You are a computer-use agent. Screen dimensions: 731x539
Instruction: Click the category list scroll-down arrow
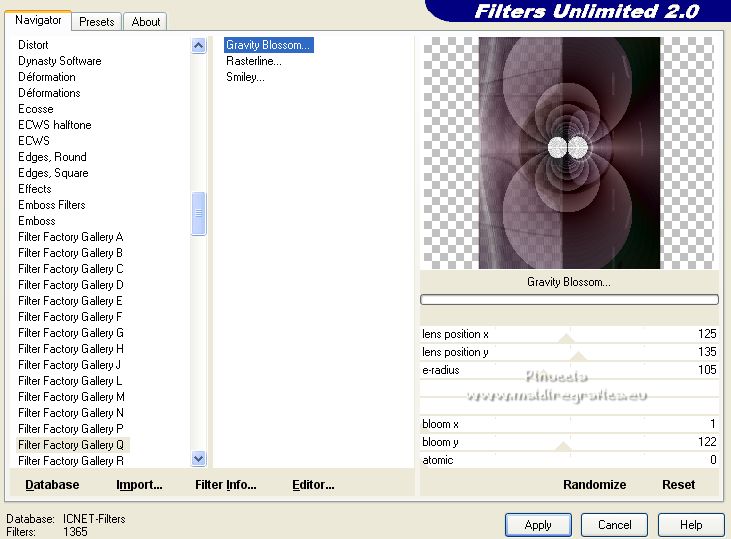click(199, 459)
